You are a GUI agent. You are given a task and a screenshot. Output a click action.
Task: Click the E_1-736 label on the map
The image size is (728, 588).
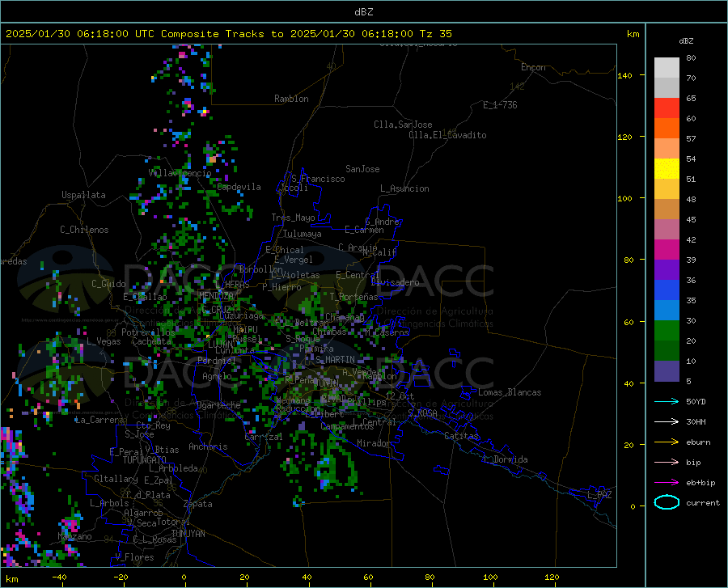(500, 105)
